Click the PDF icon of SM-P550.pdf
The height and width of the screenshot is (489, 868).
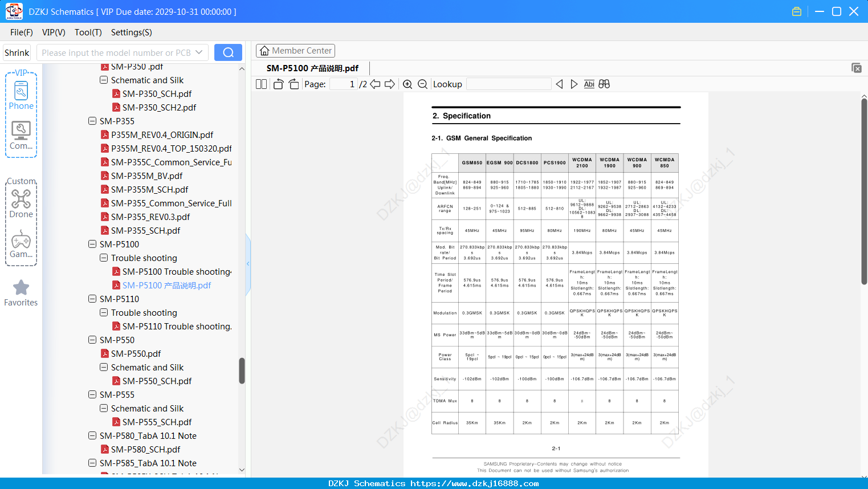coord(105,353)
